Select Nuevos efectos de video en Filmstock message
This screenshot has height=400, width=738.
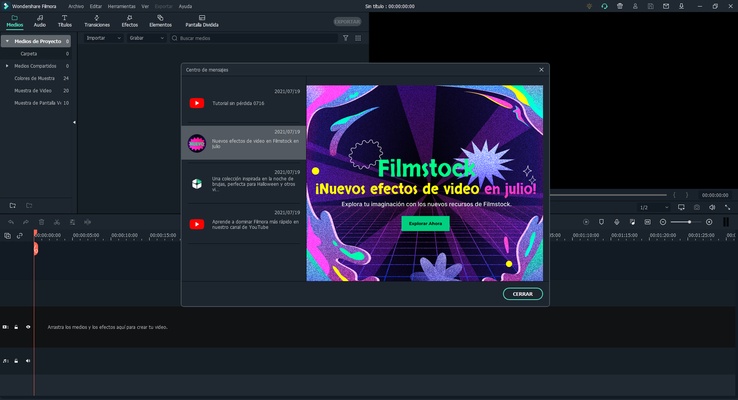(x=243, y=143)
